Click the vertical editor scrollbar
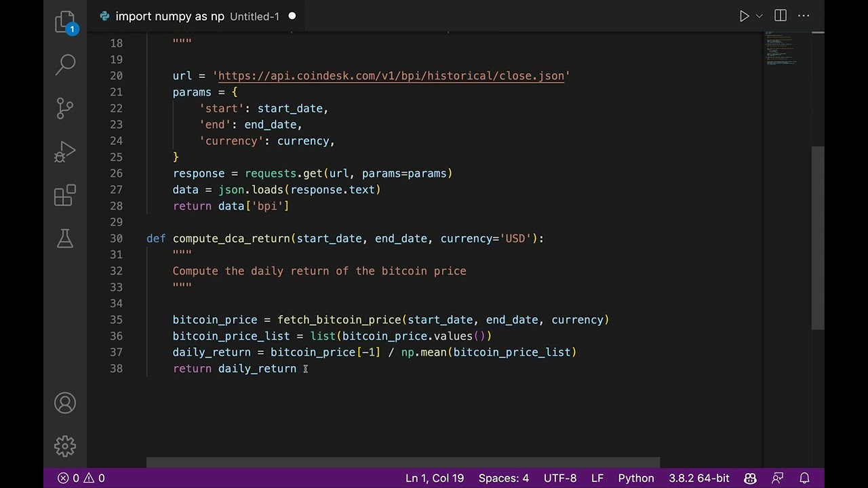The width and height of the screenshot is (868, 488). (818, 238)
